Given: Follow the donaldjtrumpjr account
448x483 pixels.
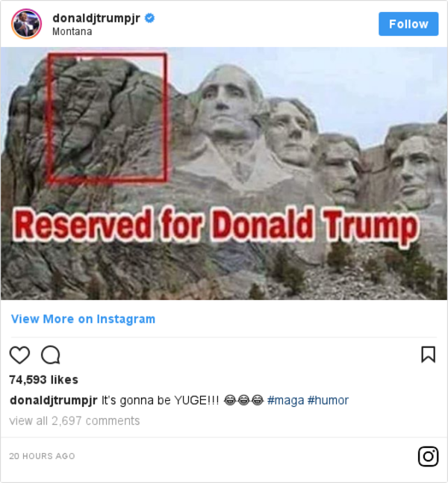Looking at the screenshot, I should pos(408,24).
